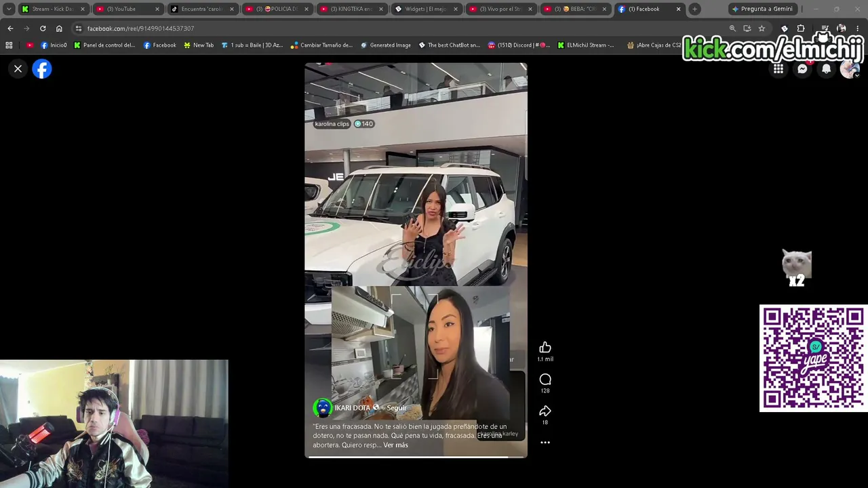Image resolution: width=868 pixels, height=488 pixels.
Task: Open the bookmarks bar apps grid
Action: (x=9, y=45)
